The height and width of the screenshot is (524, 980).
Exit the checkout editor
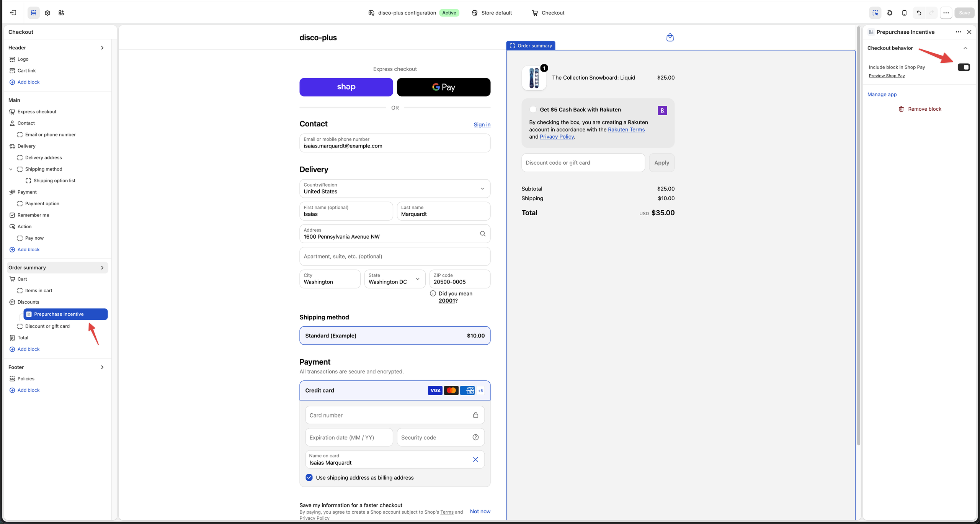coord(13,13)
